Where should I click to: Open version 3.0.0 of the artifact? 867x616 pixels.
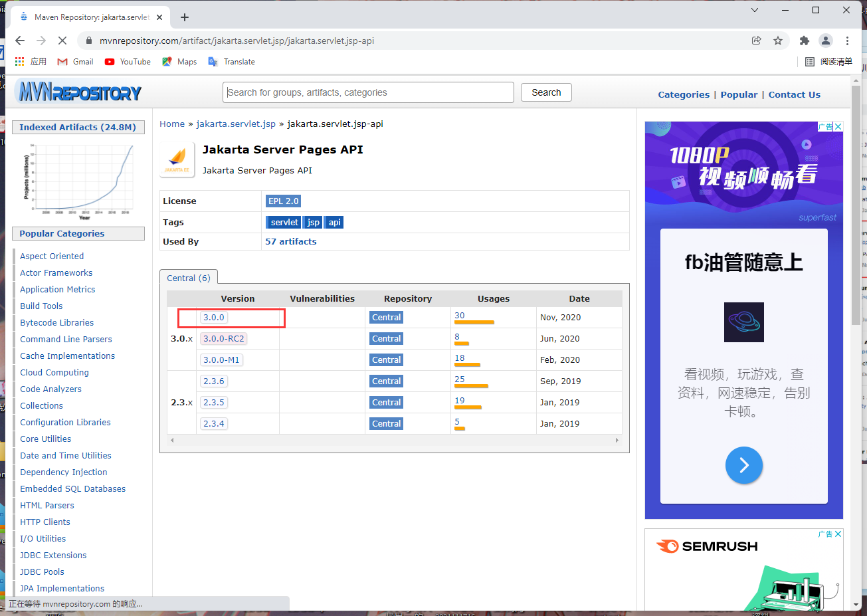click(x=213, y=317)
